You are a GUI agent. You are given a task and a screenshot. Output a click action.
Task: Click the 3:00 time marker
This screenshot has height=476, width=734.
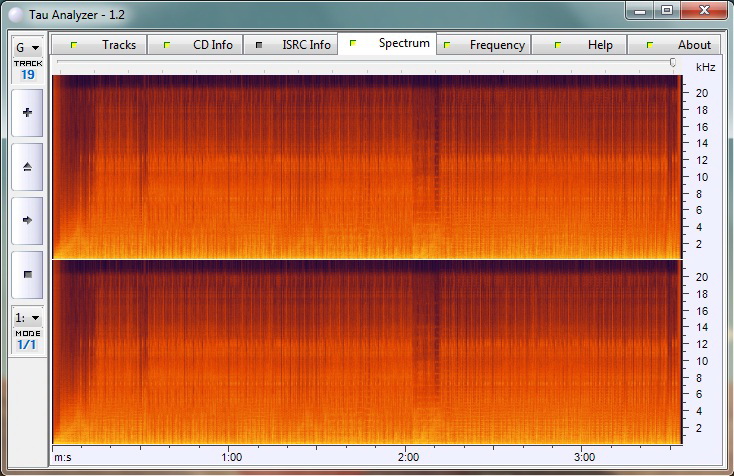coord(584,457)
